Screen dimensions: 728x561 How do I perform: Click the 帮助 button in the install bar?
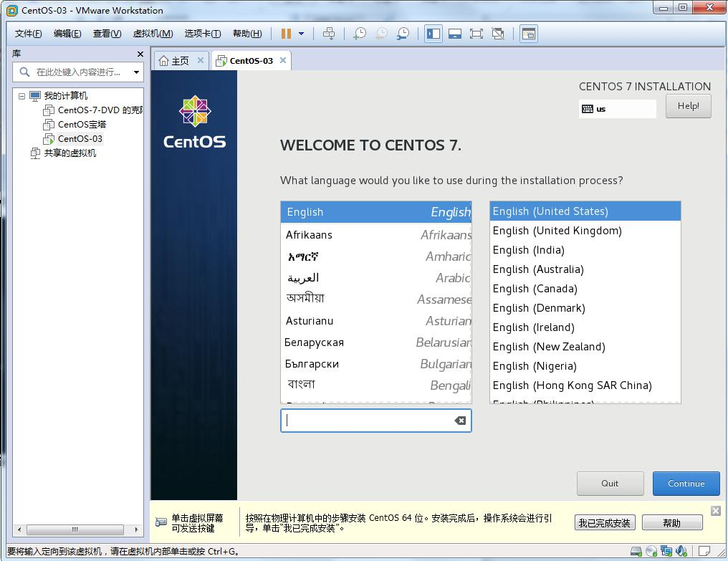tap(672, 523)
